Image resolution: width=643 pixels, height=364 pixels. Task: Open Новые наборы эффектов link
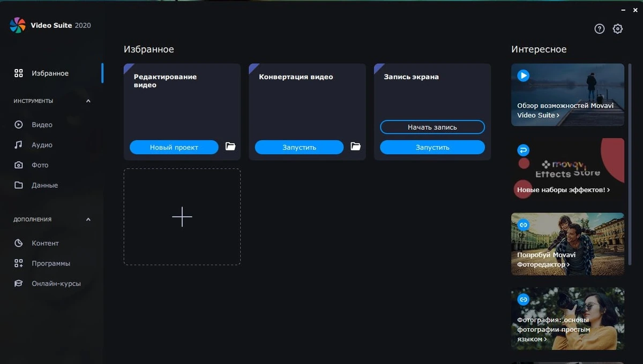(x=564, y=189)
